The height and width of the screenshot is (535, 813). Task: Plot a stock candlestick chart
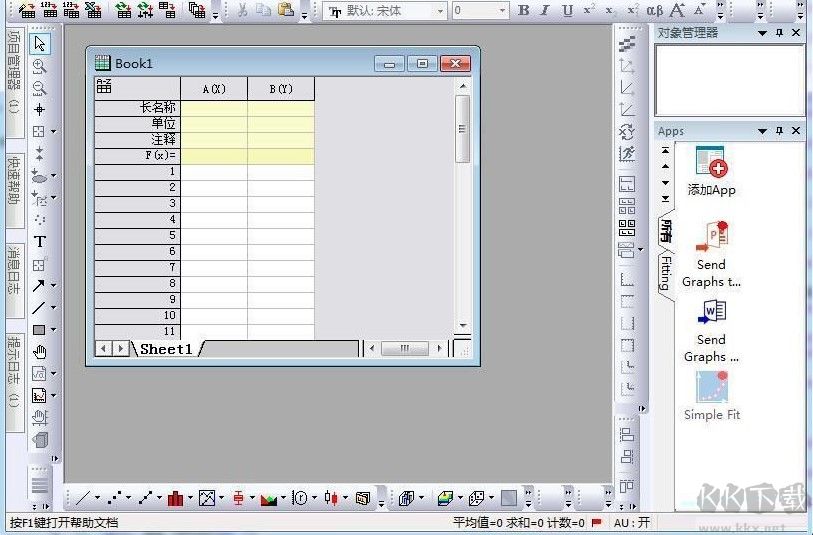tap(331, 498)
